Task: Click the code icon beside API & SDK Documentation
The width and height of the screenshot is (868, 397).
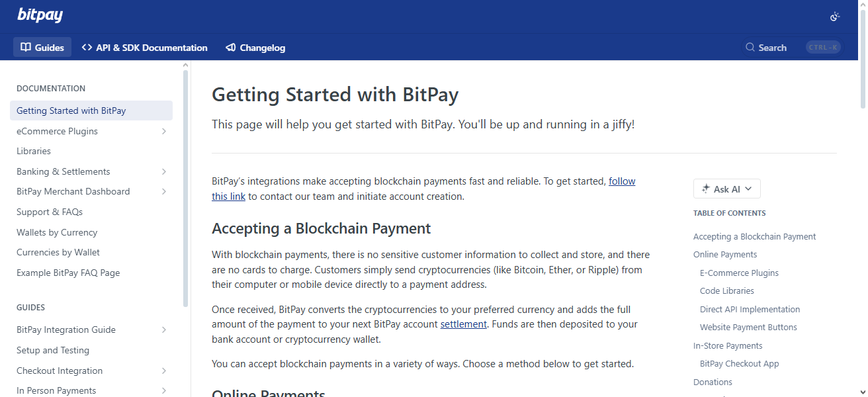Action: [x=85, y=47]
